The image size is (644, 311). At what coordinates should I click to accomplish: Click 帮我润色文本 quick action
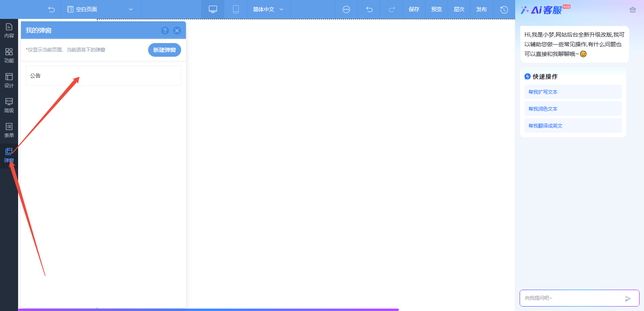click(x=573, y=109)
